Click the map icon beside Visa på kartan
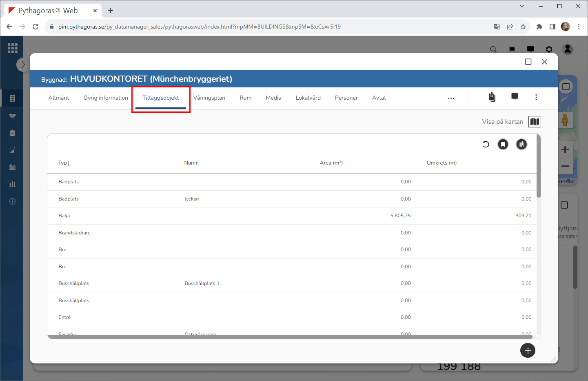This screenshot has width=588, height=381. (535, 122)
